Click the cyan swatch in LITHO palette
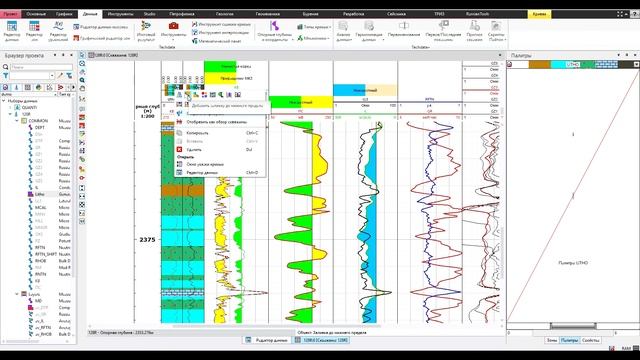 [559, 64]
